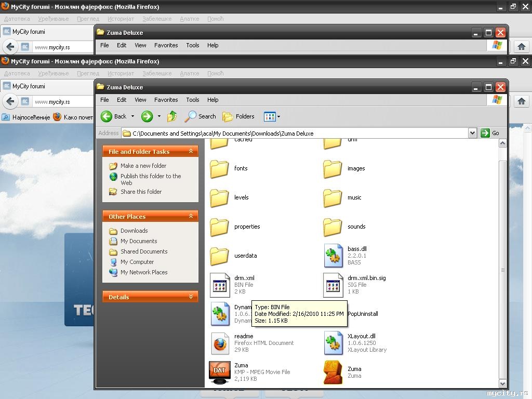Select the bass.dll file icon

coord(333,256)
